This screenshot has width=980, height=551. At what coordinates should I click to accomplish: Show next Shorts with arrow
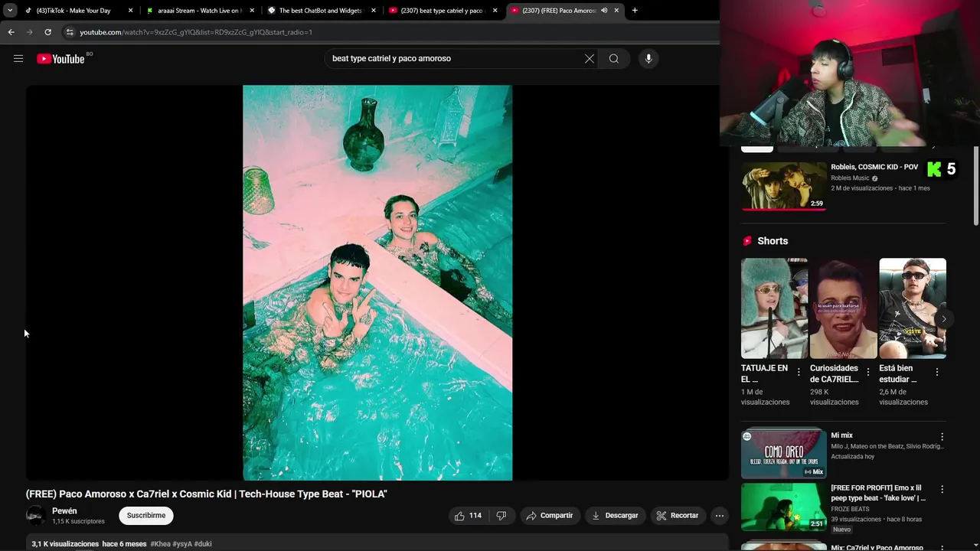[943, 319]
